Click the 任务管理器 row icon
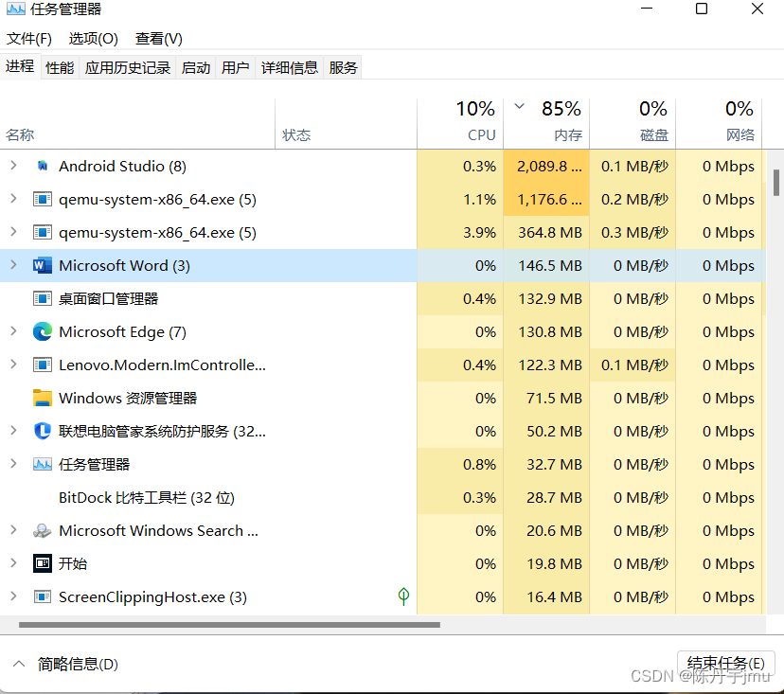This screenshot has height=694, width=784. click(43, 465)
